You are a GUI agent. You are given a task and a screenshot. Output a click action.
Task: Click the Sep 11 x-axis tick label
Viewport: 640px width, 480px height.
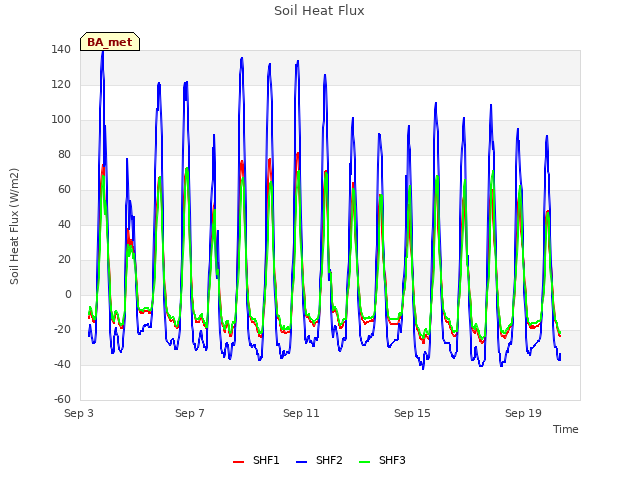301,413
